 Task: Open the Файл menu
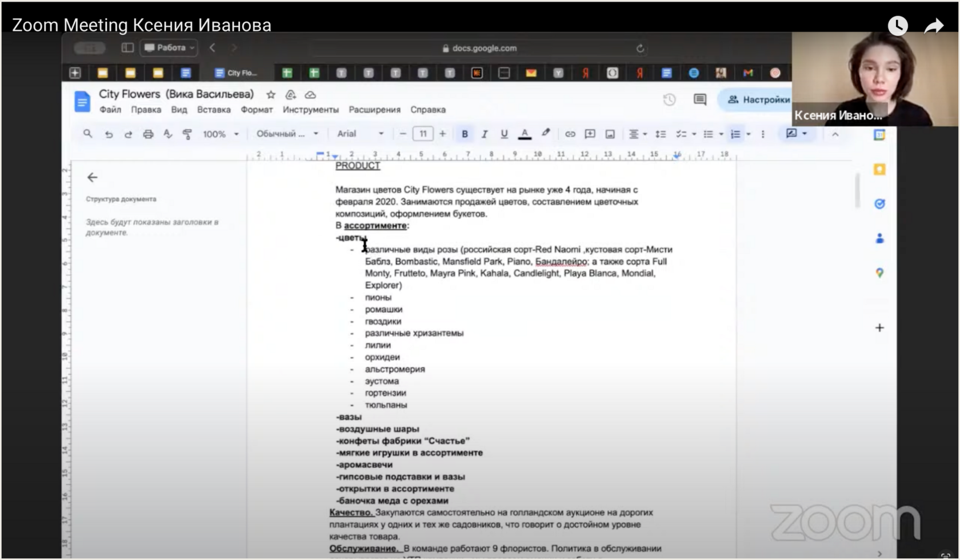tap(110, 110)
